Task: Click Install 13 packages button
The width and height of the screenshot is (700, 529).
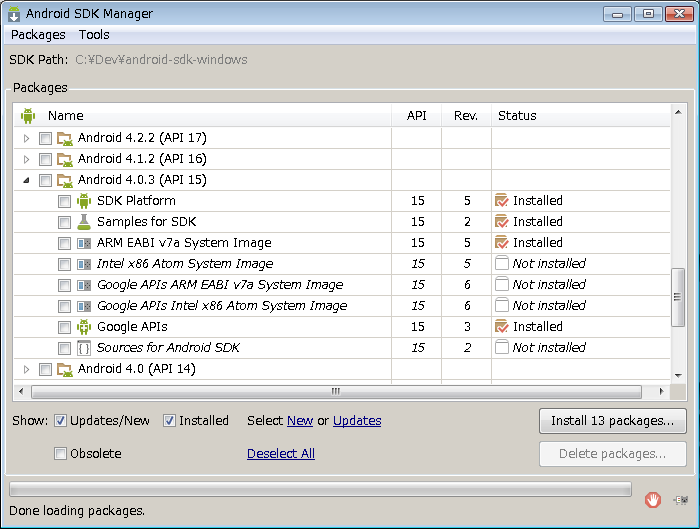Action: click(612, 421)
